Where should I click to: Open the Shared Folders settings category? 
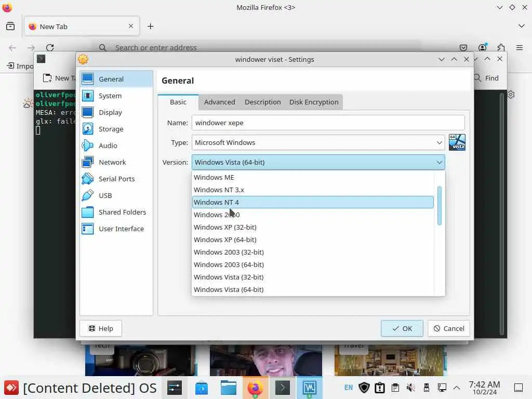(116, 212)
